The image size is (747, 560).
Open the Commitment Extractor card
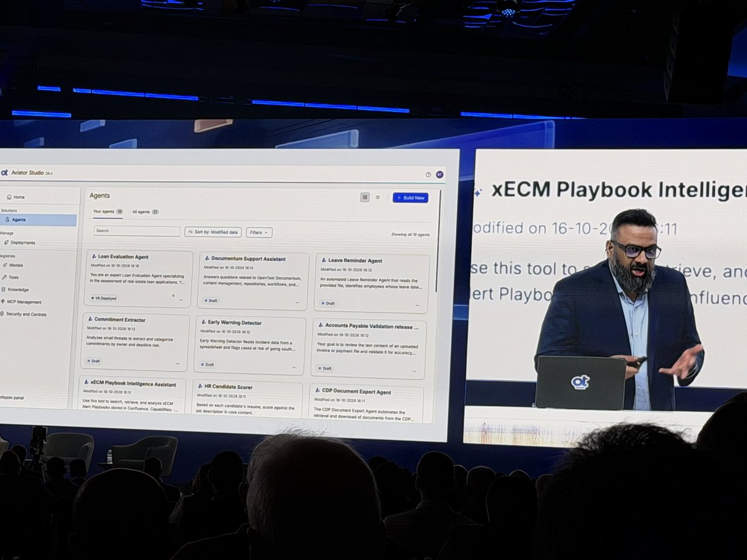click(134, 341)
